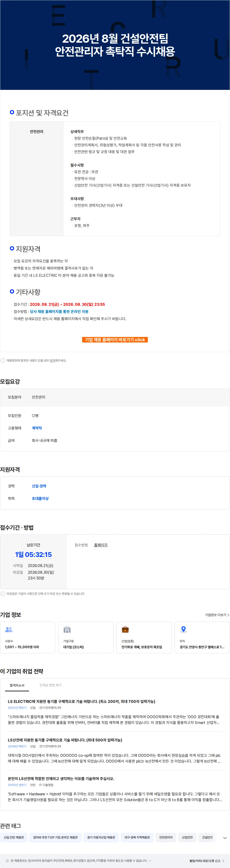
Task: Click the 2021년 하반기 label
Action: (17, 708)
